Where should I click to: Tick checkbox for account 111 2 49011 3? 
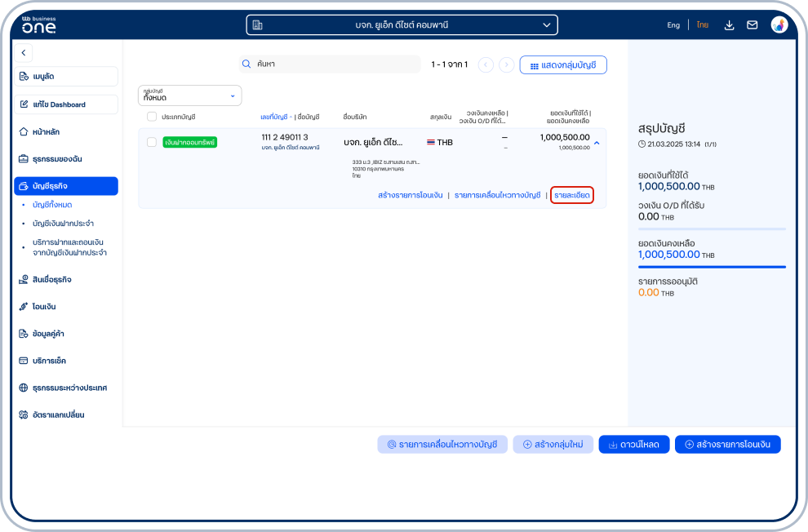tap(152, 142)
